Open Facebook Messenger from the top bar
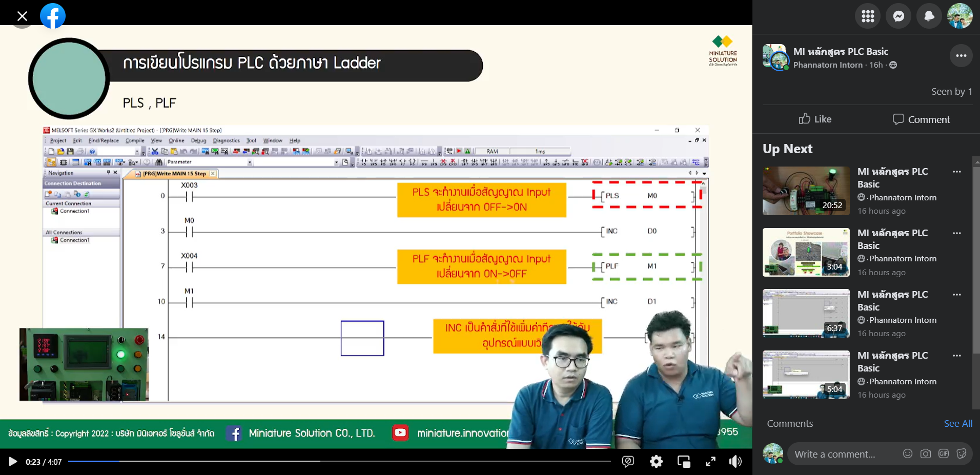This screenshot has height=475, width=980. point(898,16)
